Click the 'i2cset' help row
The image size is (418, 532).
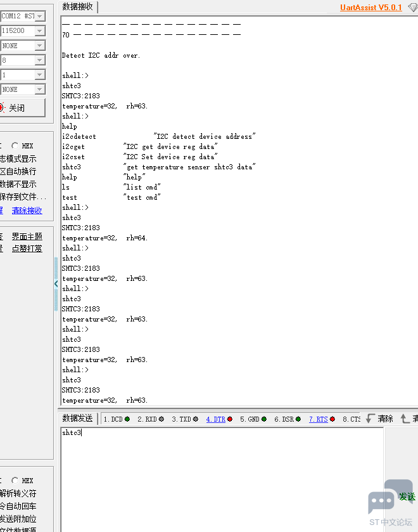140,157
